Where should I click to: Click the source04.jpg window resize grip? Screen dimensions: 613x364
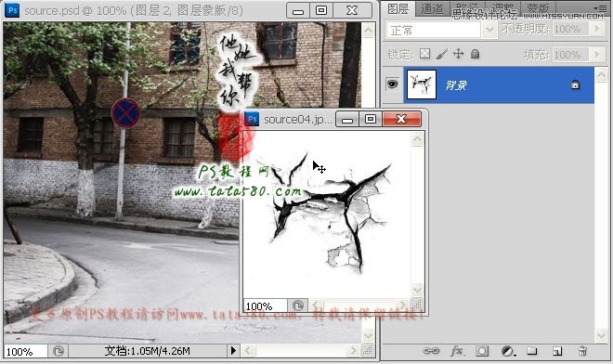click(418, 305)
